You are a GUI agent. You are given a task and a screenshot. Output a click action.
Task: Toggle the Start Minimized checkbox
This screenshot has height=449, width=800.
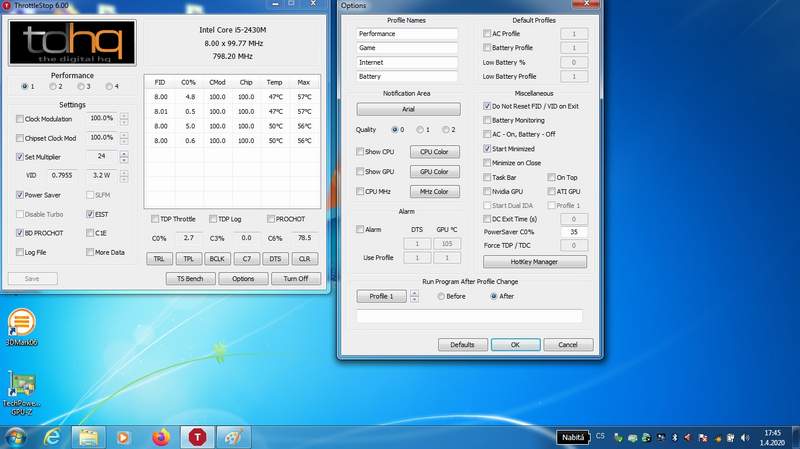point(487,148)
